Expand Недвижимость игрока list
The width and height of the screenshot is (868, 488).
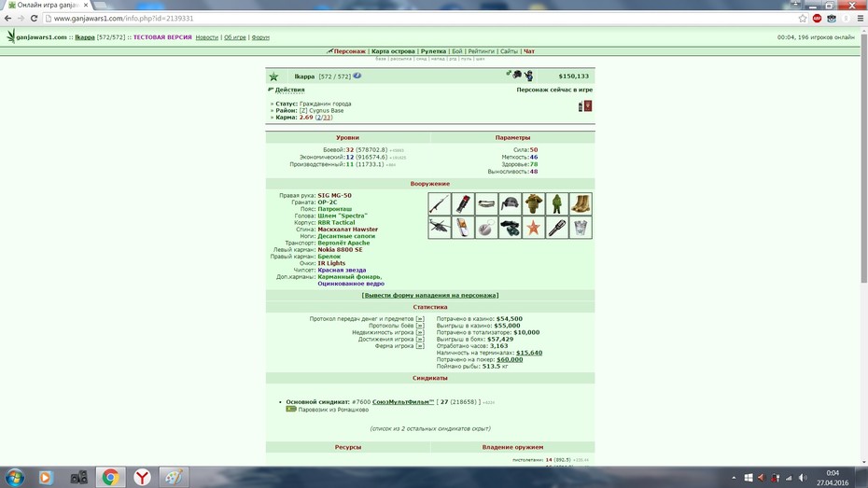[420, 332]
